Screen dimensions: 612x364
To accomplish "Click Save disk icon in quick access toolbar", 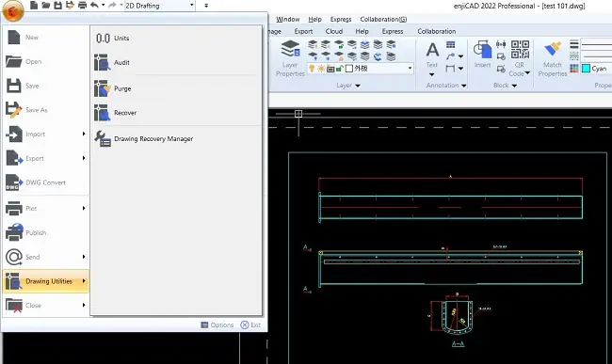I will pyautogui.click(x=57, y=5).
